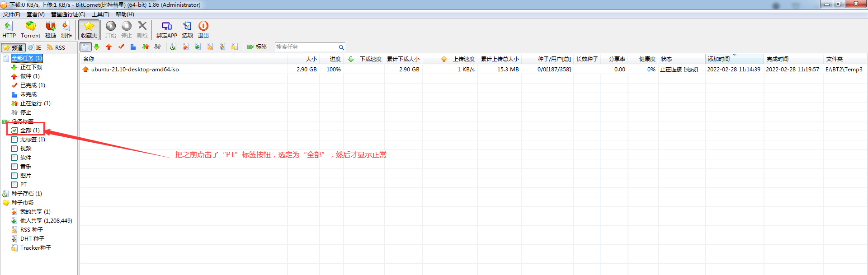Check the 图片 tag checkbox
This screenshot has height=275, width=868.
coord(14,176)
